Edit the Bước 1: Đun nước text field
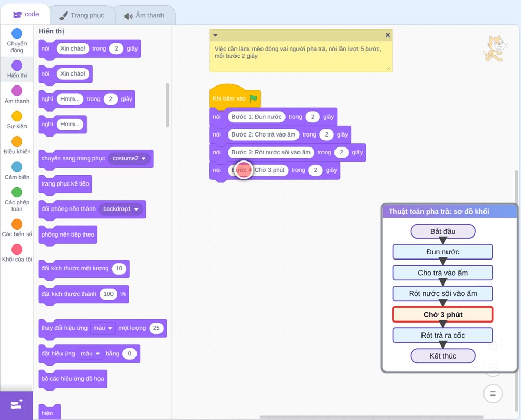 (256, 117)
